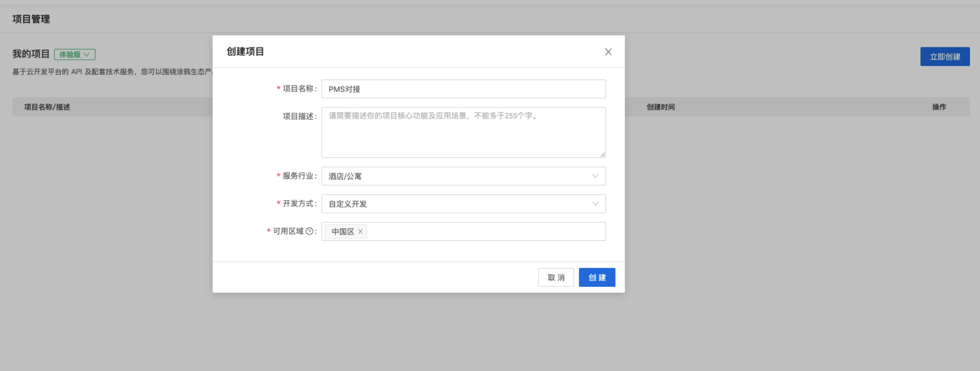The height and width of the screenshot is (371, 980).
Task: Click the 服务行业 dropdown arrow
Action: click(595, 176)
